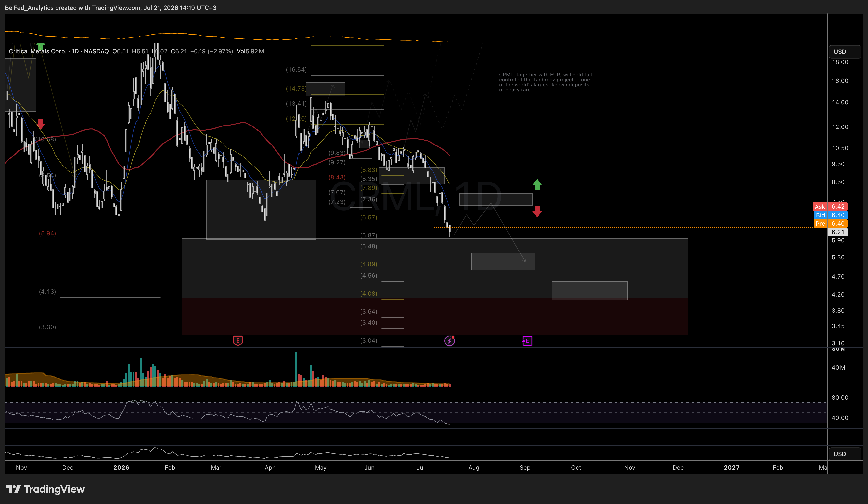Viewport: 868px width, 504px height.
Task: Open the purple lightning event marker
Action: pyautogui.click(x=449, y=341)
